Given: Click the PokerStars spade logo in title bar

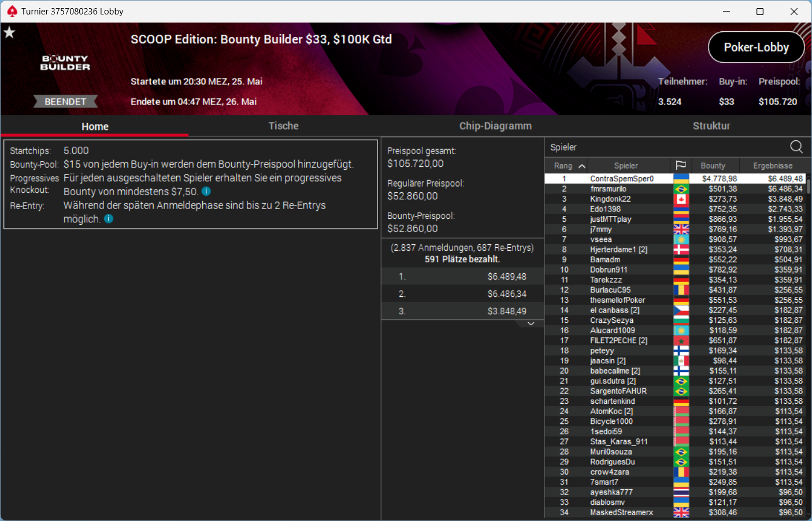Looking at the screenshot, I should [x=12, y=11].
